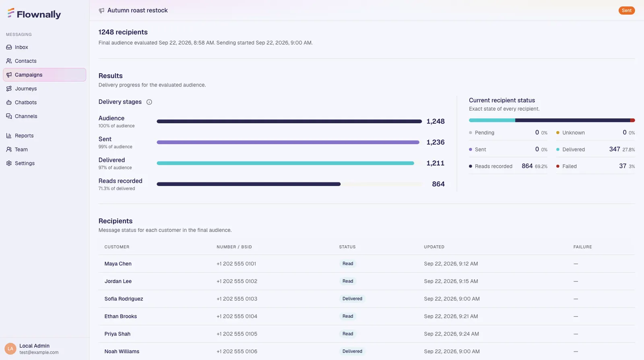Open Inbox via its tray icon
The image size is (644, 360).
(x=9, y=47)
